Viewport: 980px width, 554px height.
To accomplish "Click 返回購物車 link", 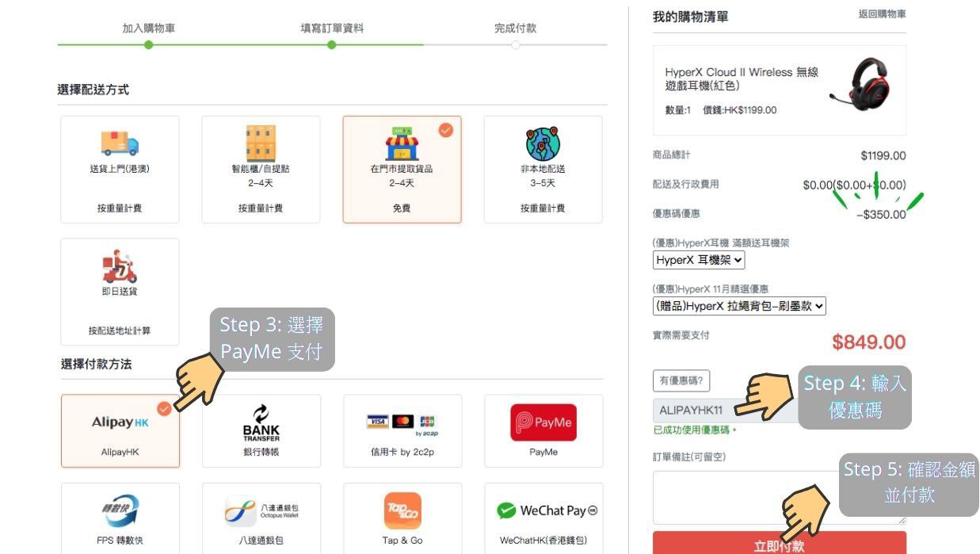I will pyautogui.click(x=882, y=14).
